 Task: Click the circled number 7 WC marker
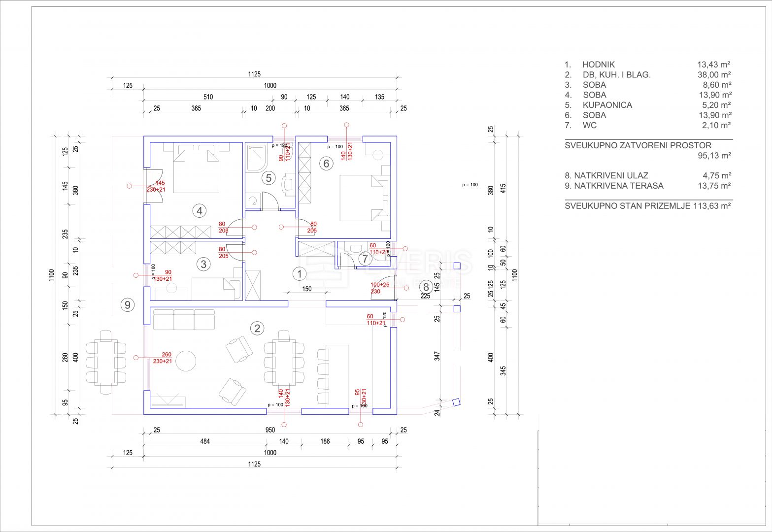[365, 259]
